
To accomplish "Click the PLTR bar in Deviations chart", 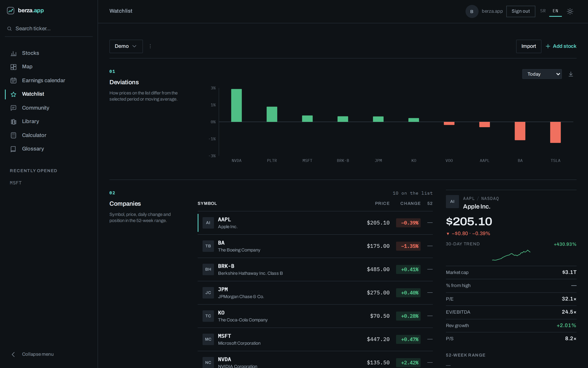I will coord(272,114).
